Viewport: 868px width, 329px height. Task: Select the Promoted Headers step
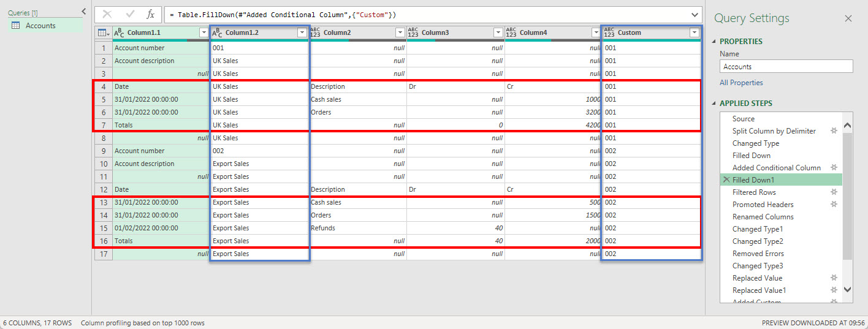tap(763, 205)
